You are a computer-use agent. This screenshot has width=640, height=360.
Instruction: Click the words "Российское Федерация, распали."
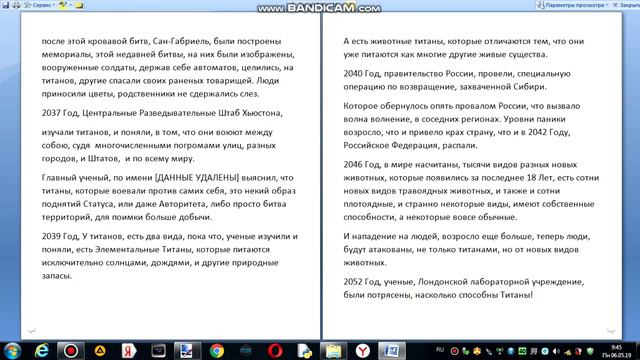(x=410, y=145)
